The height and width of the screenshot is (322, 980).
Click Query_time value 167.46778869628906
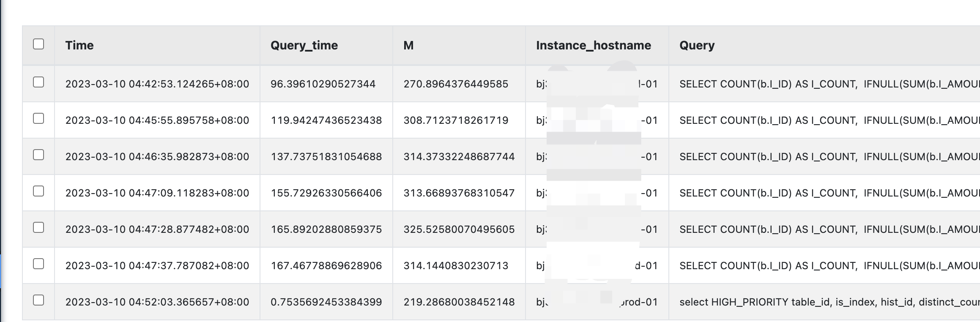click(x=326, y=266)
